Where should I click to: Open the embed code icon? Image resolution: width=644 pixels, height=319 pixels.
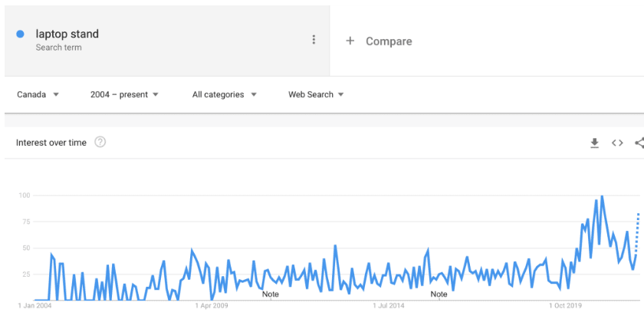click(617, 143)
